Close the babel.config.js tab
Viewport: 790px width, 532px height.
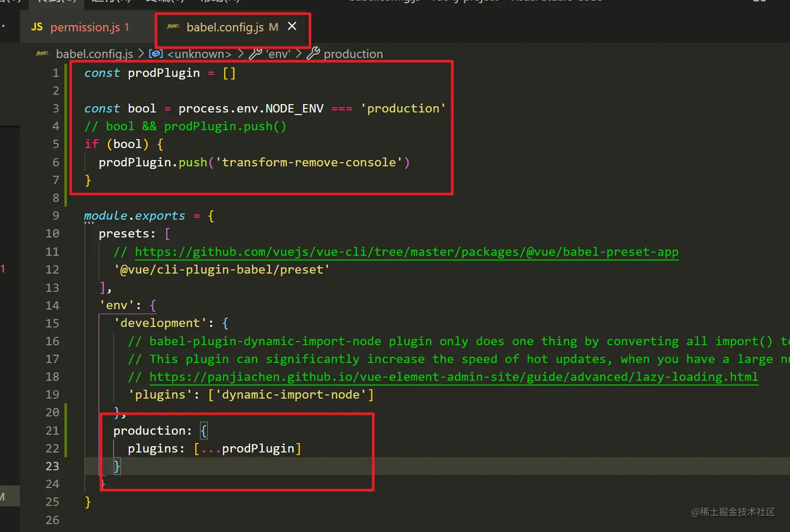tap(292, 26)
